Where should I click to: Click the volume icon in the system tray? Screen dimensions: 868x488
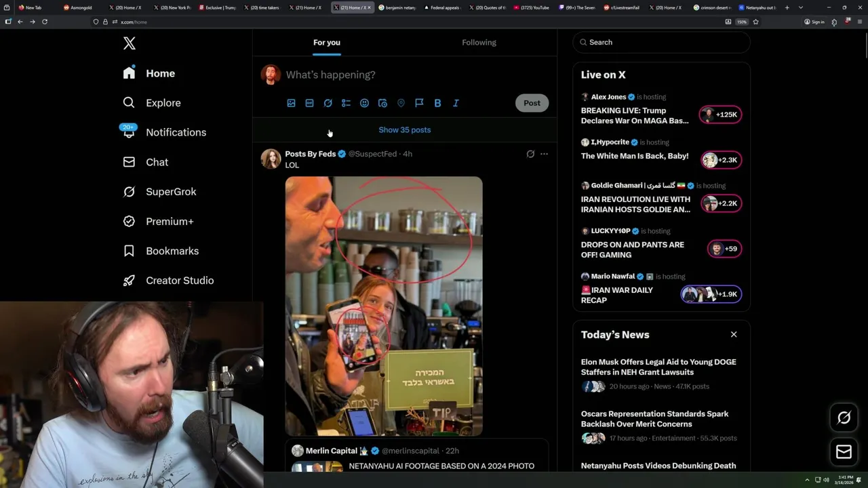(x=826, y=480)
